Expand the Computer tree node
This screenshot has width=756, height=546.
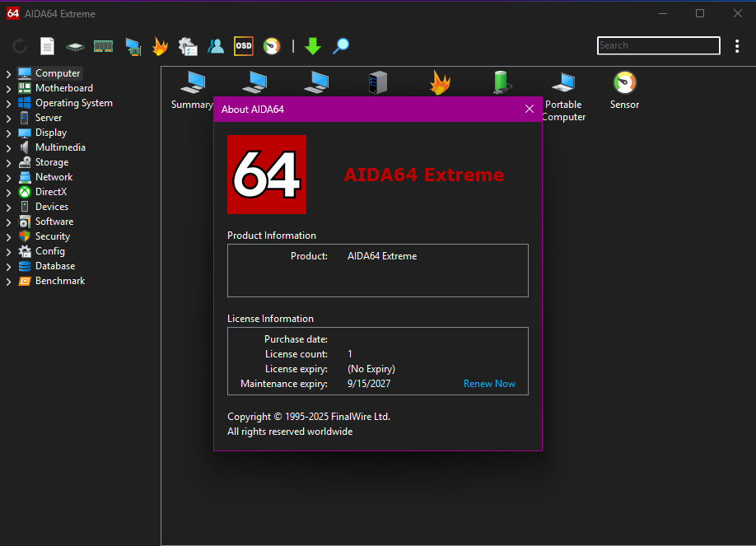point(8,74)
